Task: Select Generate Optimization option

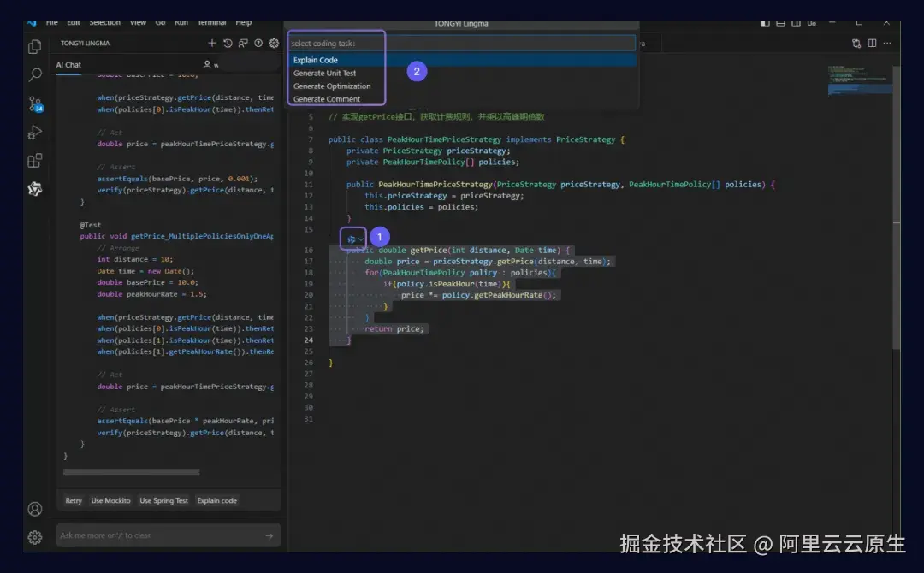Action: click(x=463, y=86)
